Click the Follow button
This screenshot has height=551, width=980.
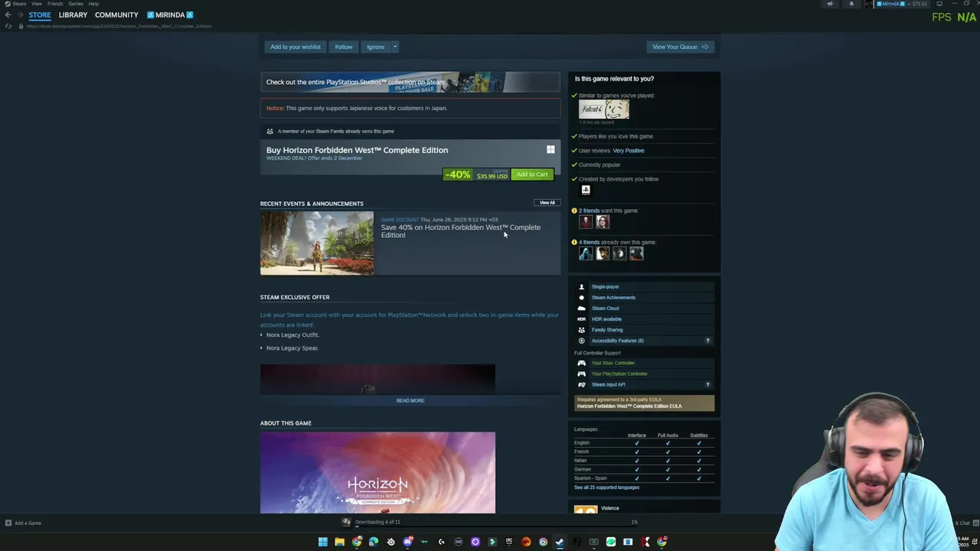(344, 47)
